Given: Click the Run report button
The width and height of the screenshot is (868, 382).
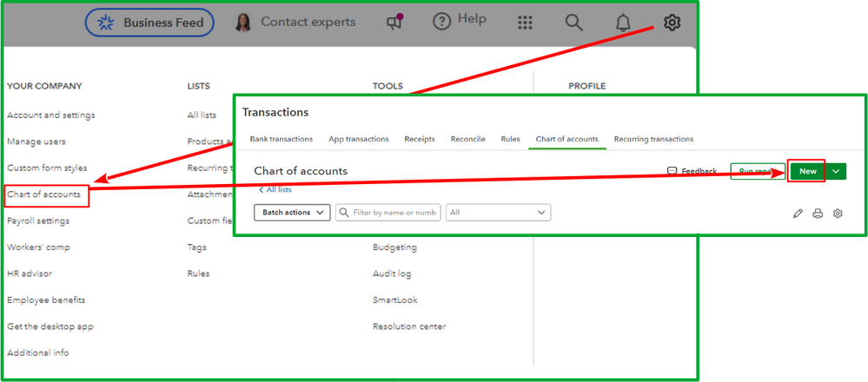Looking at the screenshot, I should [758, 171].
